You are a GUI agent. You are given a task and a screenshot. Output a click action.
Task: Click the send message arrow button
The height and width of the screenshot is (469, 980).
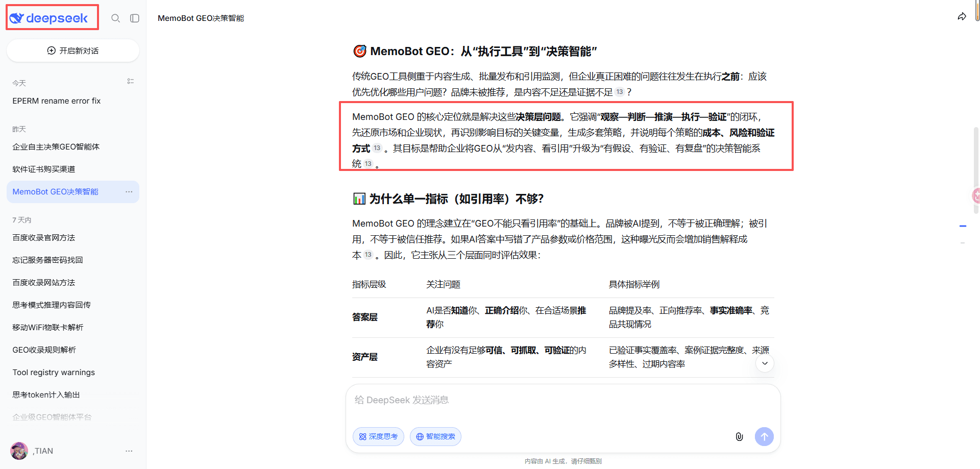764,436
